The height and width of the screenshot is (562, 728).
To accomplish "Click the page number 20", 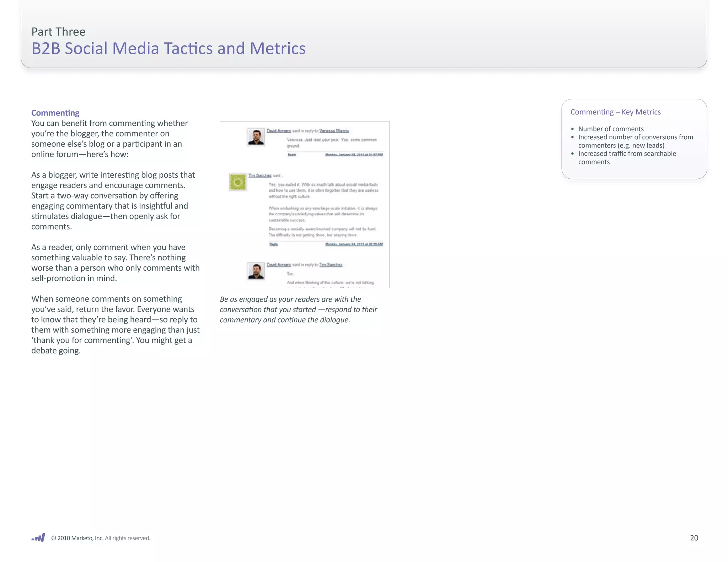I will [694, 537].
